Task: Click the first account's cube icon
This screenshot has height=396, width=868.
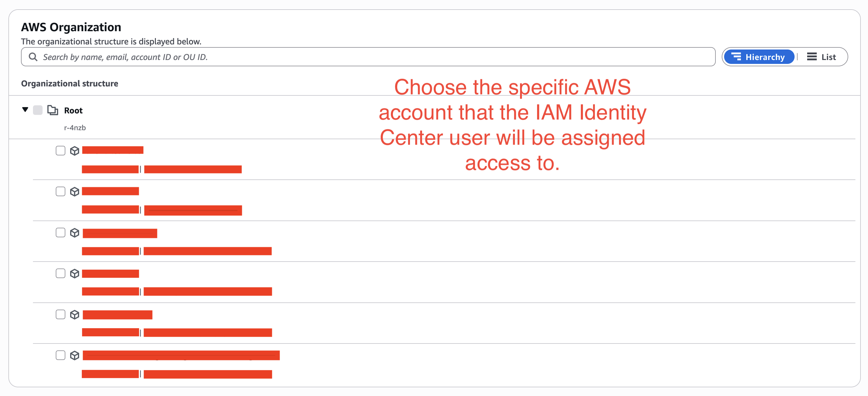Action: point(74,151)
